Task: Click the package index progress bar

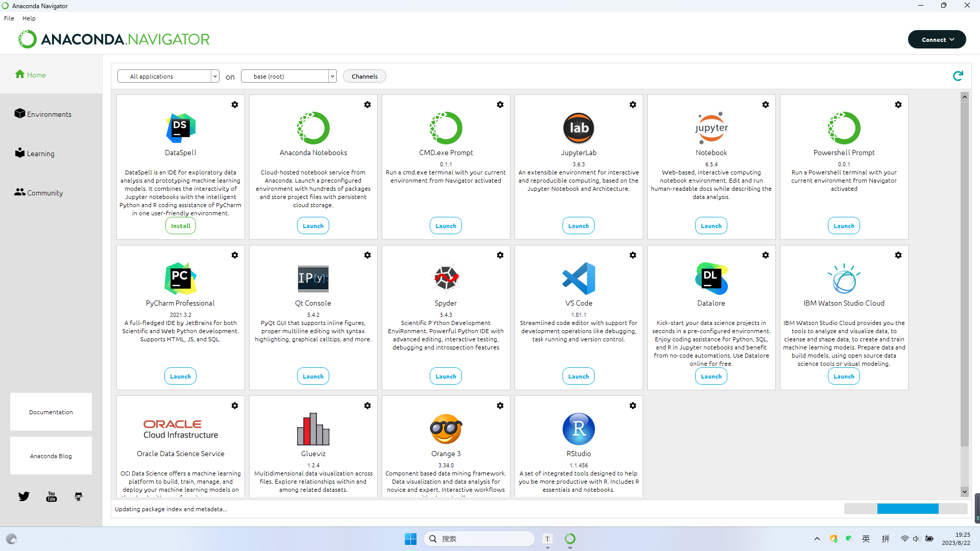Action: tap(906, 509)
